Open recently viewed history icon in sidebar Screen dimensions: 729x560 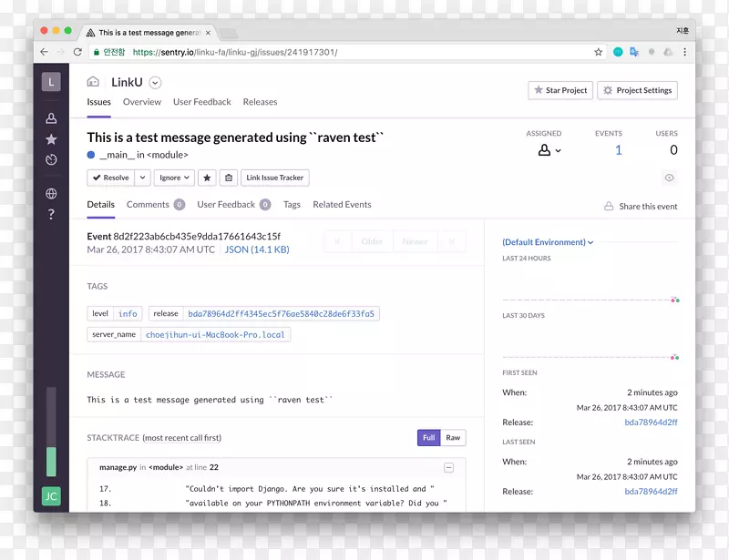51,160
